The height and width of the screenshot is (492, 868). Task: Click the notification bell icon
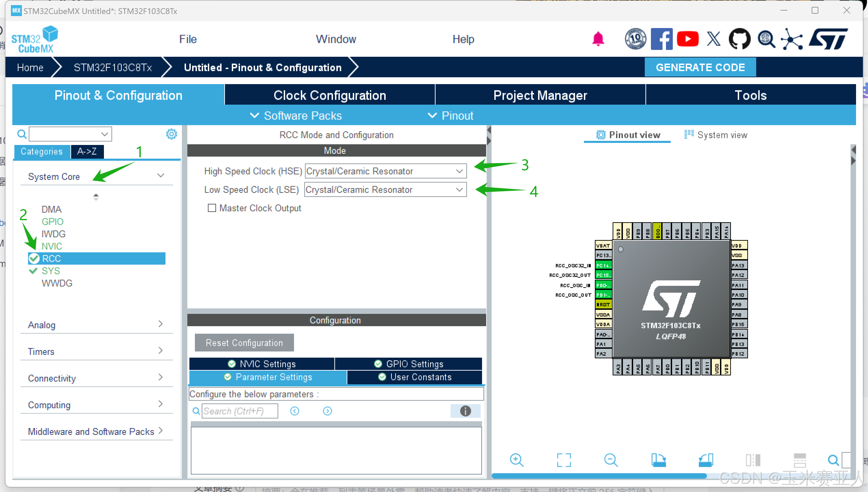pyautogui.click(x=598, y=39)
